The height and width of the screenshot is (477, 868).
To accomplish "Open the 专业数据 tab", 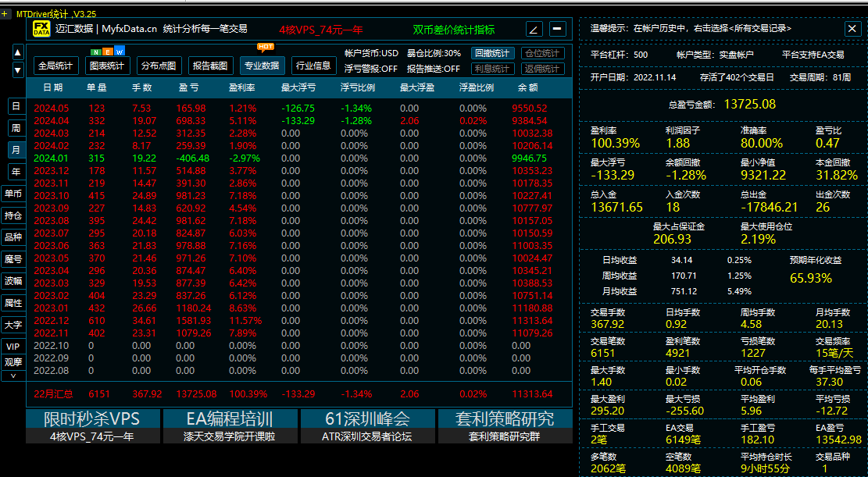I will (x=262, y=66).
